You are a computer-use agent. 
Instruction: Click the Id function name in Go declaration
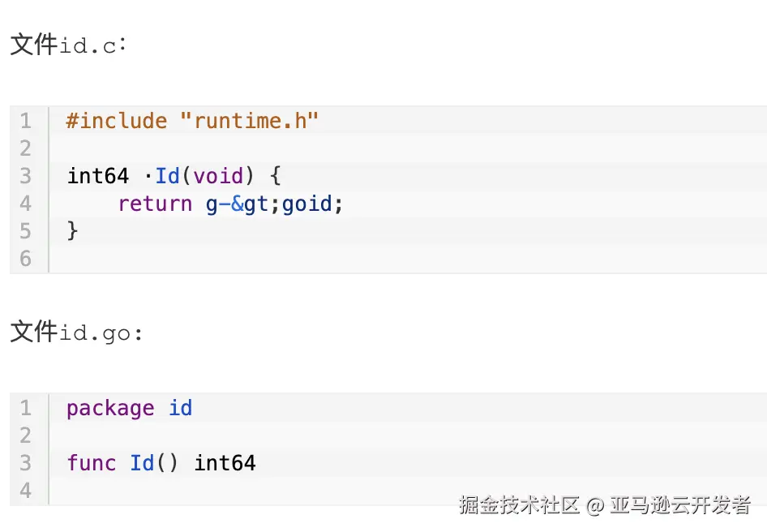[x=142, y=463]
